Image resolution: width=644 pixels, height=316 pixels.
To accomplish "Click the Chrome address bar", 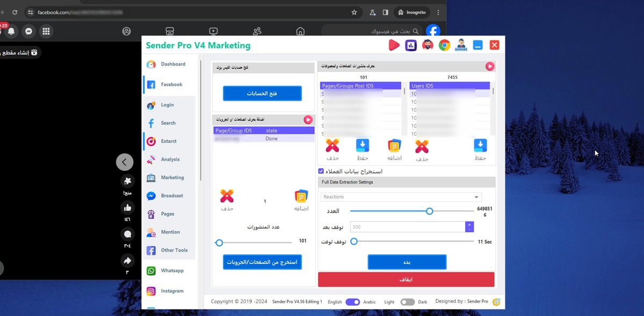I will coord(193,12).
